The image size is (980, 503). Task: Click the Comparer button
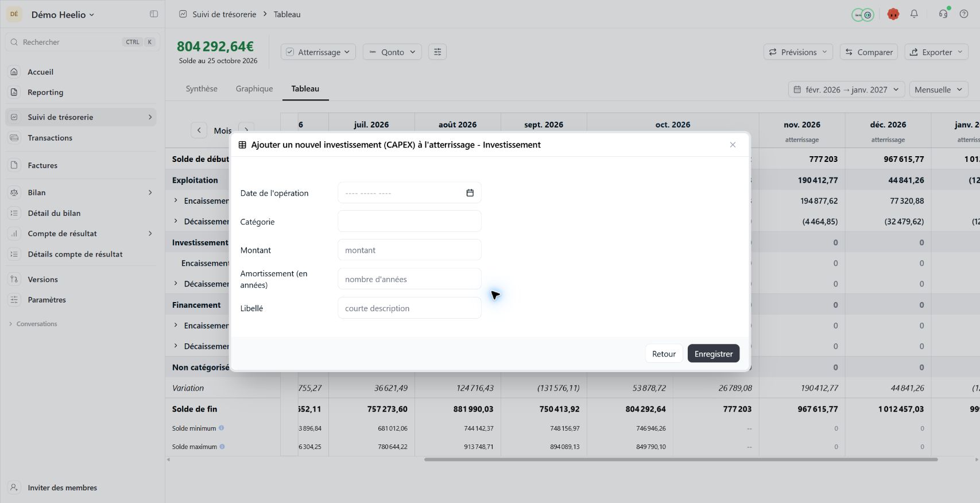tap(869, 52)
